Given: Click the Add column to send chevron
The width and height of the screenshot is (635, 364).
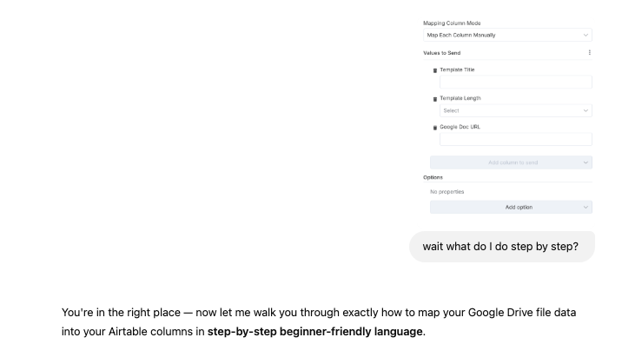Looking at the screenshot, I should 586,162.
